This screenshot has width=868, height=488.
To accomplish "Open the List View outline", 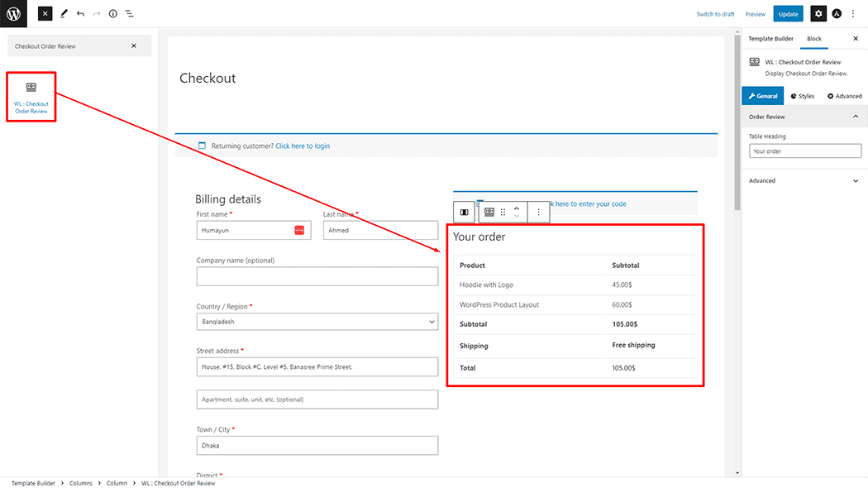I will point(130,14).
